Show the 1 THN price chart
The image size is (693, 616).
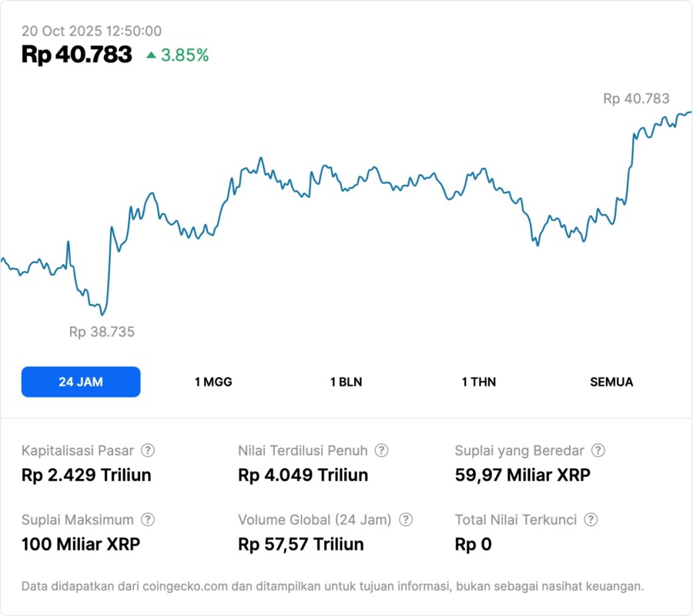479,382
